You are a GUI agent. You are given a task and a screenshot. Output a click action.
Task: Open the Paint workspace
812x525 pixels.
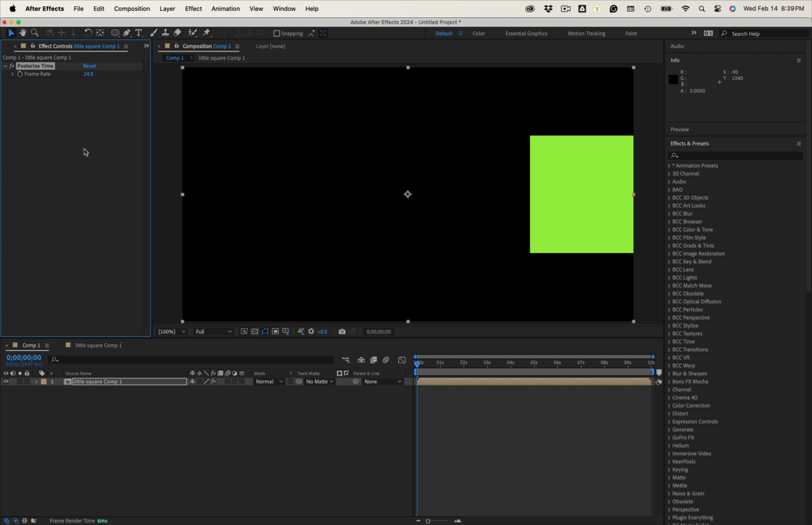631,34
